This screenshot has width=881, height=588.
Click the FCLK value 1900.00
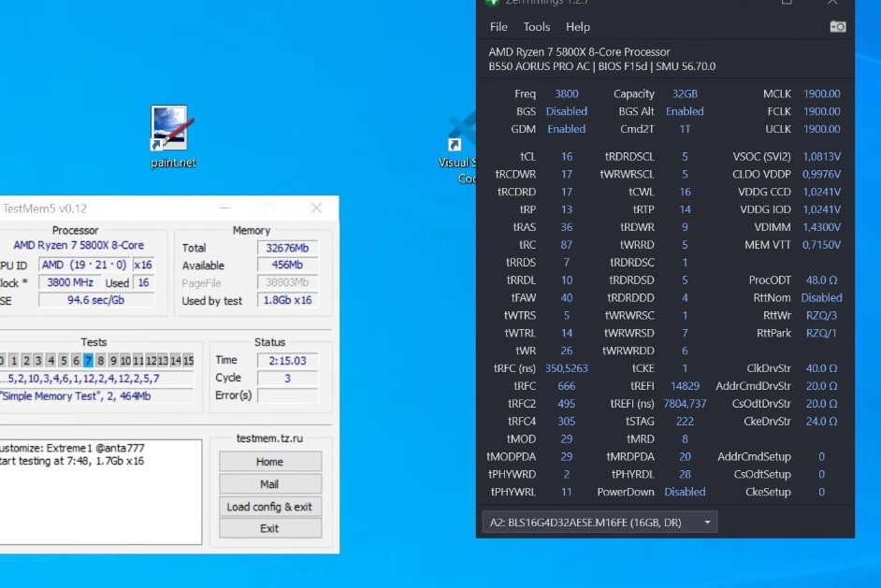click(x=821, y=111)
